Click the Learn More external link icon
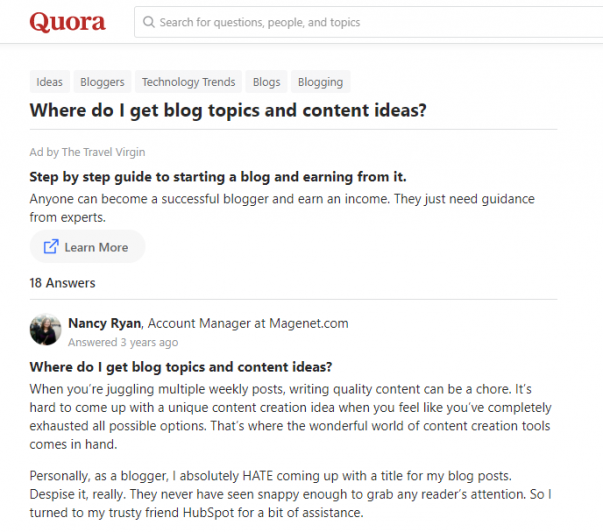The image size is (603, 532). 51,247
